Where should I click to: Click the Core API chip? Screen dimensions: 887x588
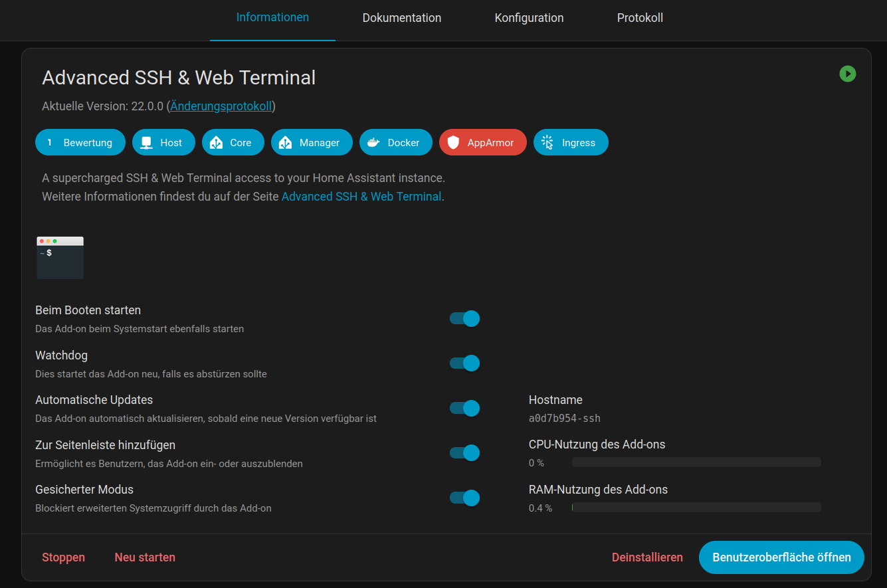(233, 142)
